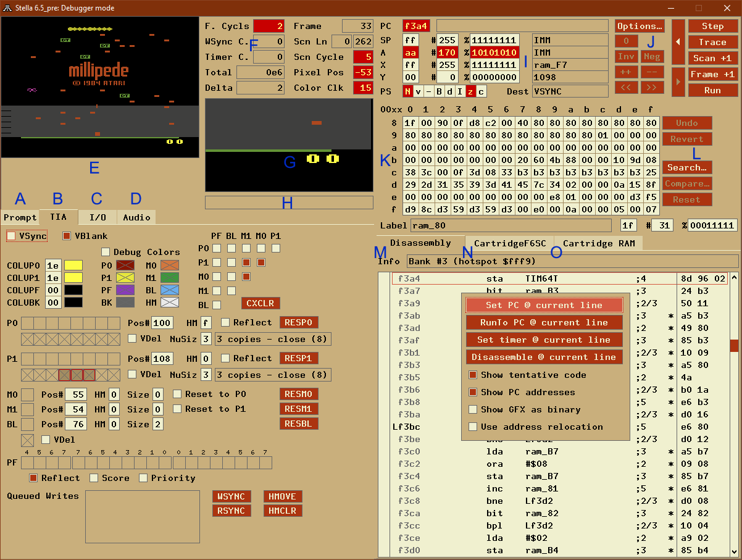This screenshot has width=742, height=560.
Task: Check Show GFX as binary
Action: click(x=473, y=409)
